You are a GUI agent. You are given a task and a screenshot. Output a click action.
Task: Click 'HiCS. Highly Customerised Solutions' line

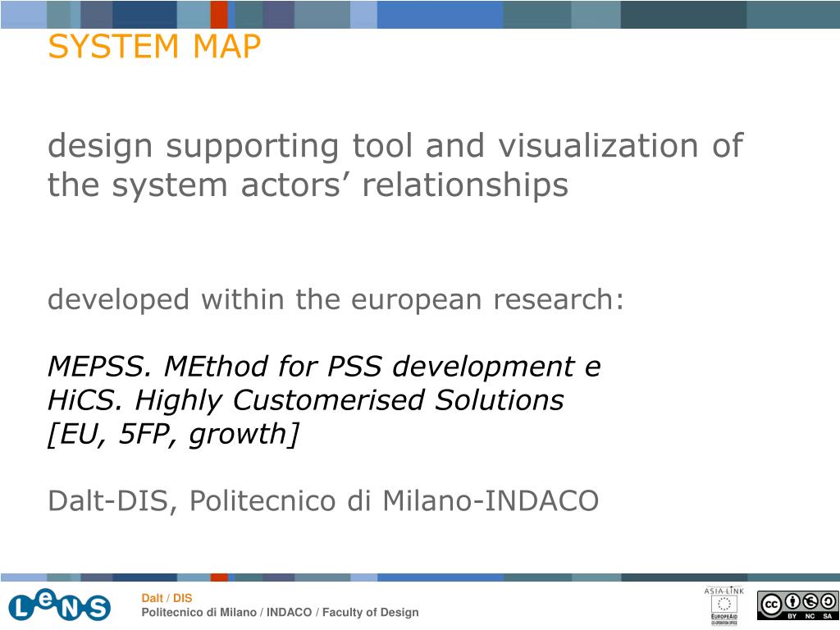306,400
